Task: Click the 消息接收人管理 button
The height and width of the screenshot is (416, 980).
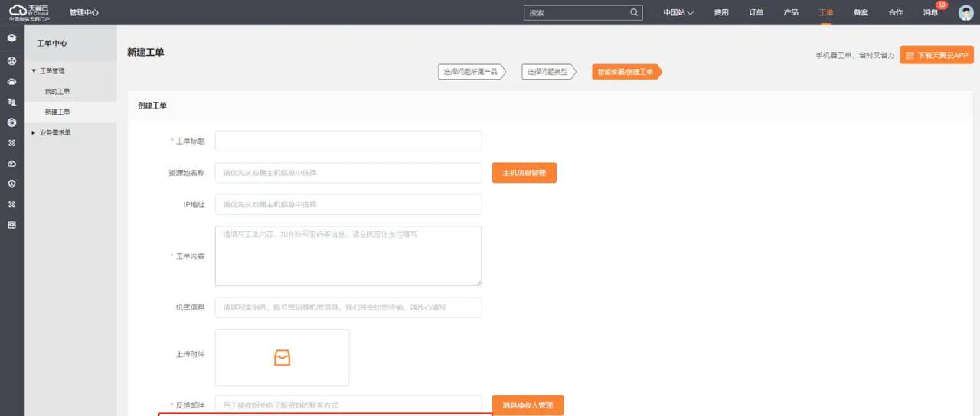Action: [527, 405]
